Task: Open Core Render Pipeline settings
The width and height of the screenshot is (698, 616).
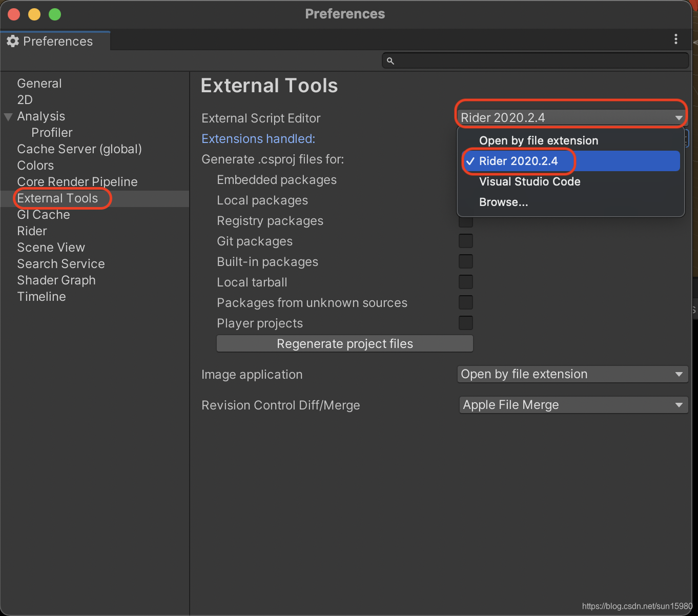Action: click(77, 182)
